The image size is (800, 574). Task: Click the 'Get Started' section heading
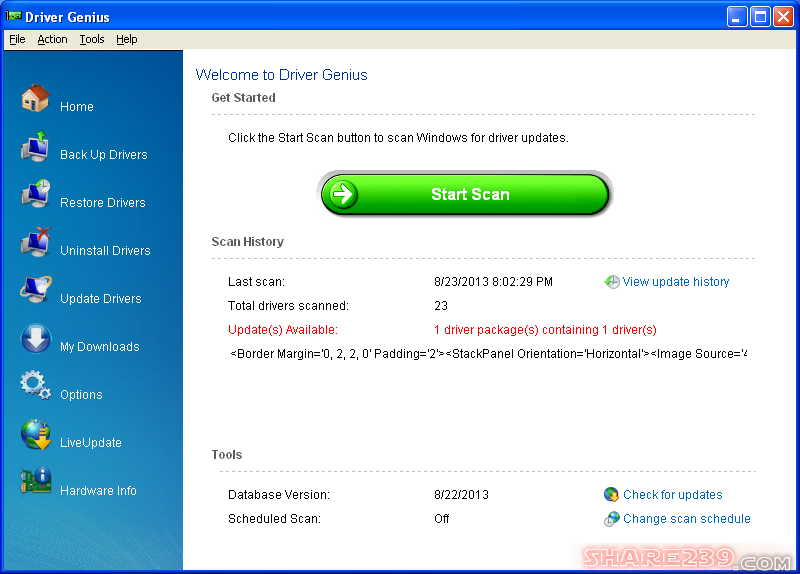point(243,97)
